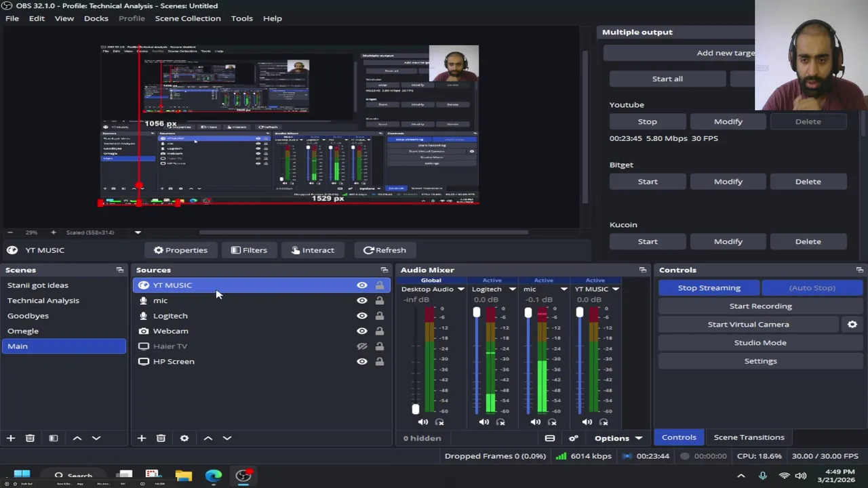Move scene up using the up arrow
This screenshot has width=868, height=488.
(x=77, y=439)
